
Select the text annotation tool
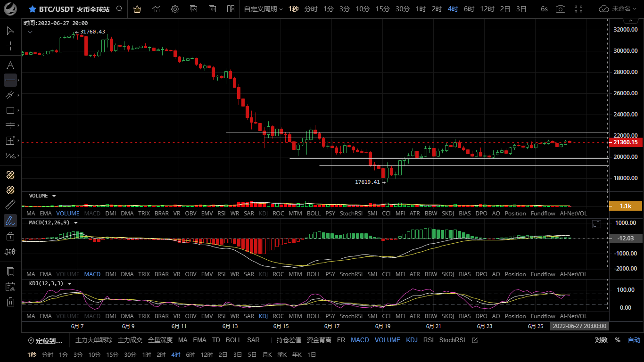(10, 65)
